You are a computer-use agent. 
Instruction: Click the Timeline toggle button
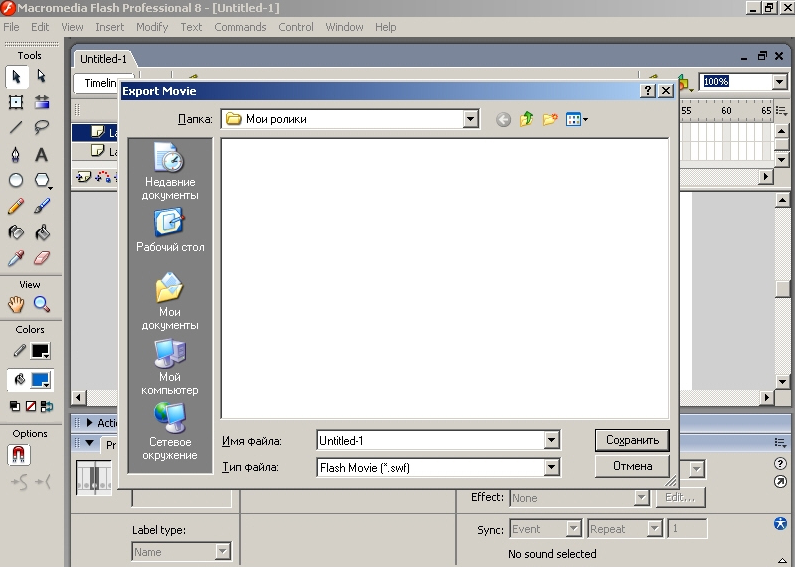click(96, 83)
